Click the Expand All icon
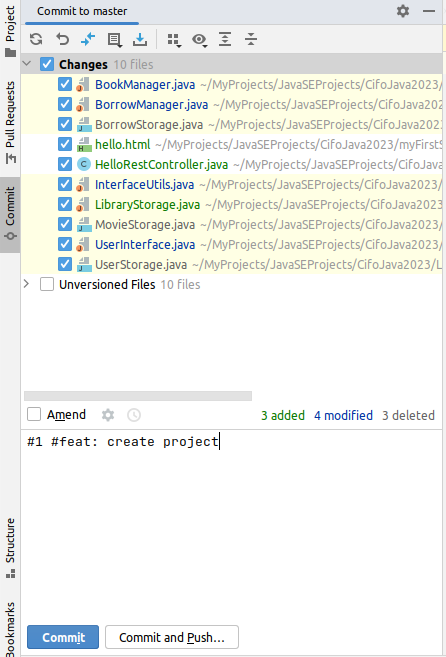 225,39
